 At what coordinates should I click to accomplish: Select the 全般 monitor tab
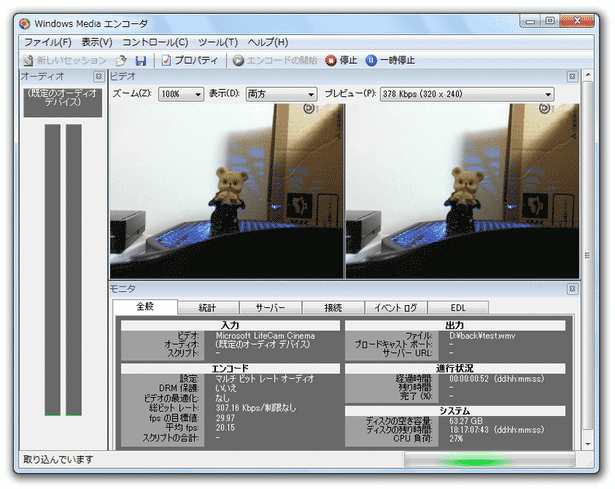click(145, 307)
